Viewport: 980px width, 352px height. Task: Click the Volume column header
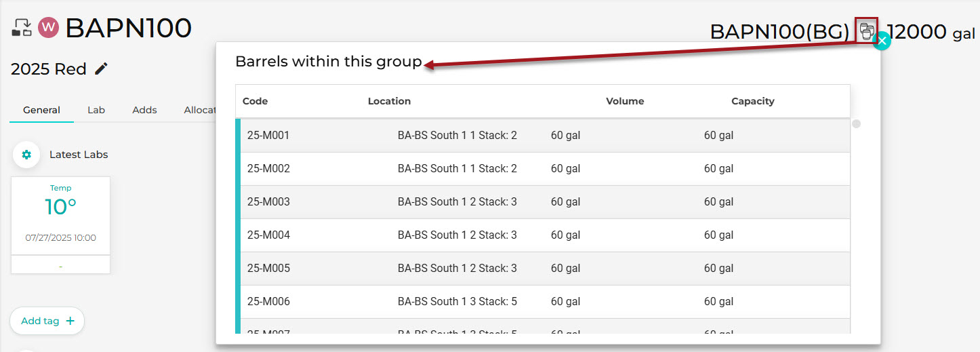tap(625, 101)
